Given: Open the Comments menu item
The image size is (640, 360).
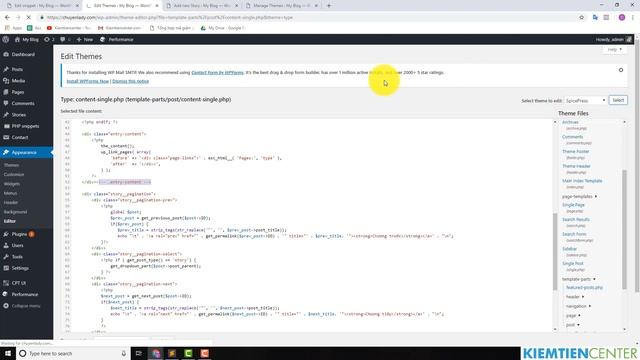Looking at the screenshot, I should pos(23,104).
